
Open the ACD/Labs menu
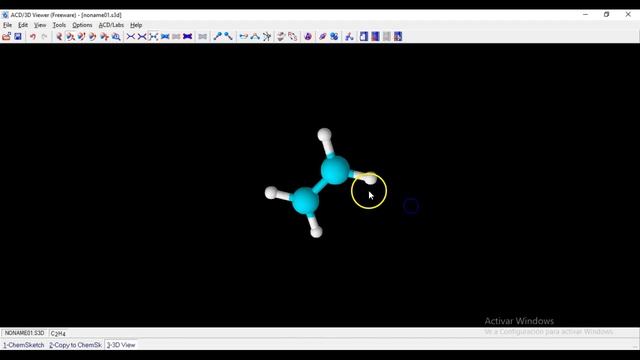tap(111, 25)
